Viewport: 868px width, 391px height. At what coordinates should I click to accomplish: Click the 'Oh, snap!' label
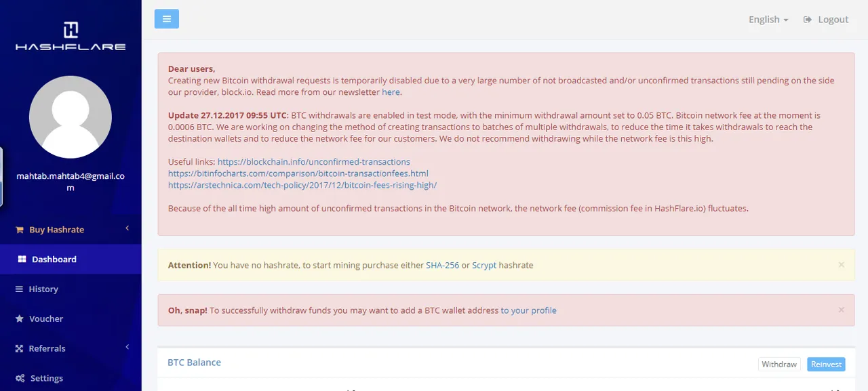188,311
